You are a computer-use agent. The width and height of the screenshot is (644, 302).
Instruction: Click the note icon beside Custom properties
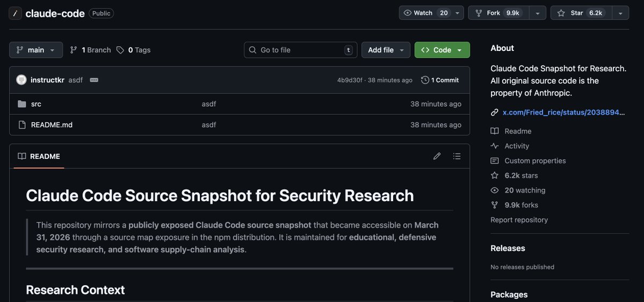[495, 161]
